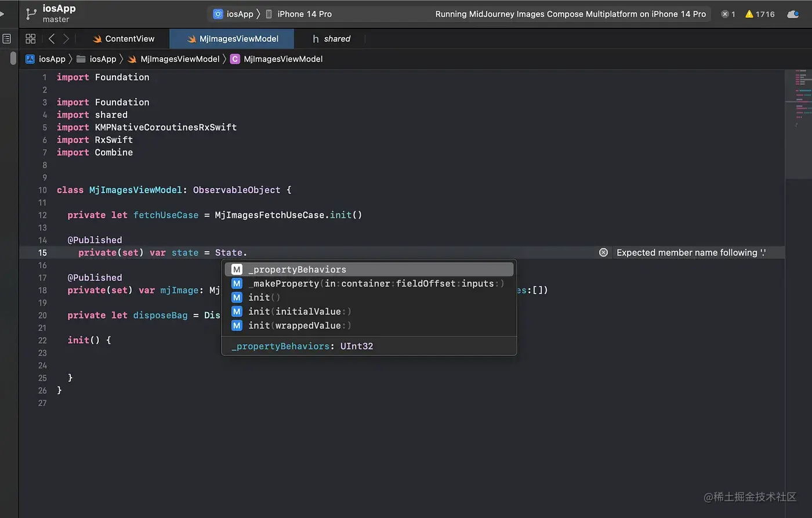Click line number 15 in gutter
812x518 pixels.
(42, 252)
